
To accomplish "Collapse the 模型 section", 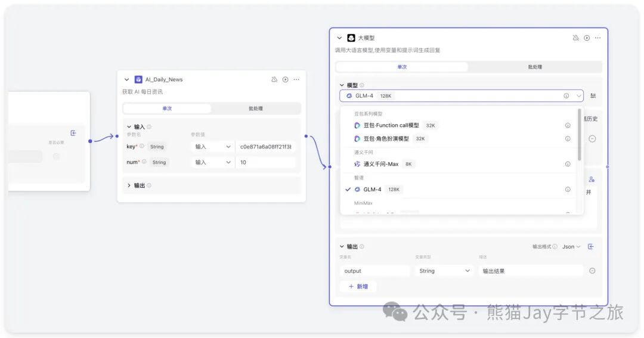I will [342, 85].
